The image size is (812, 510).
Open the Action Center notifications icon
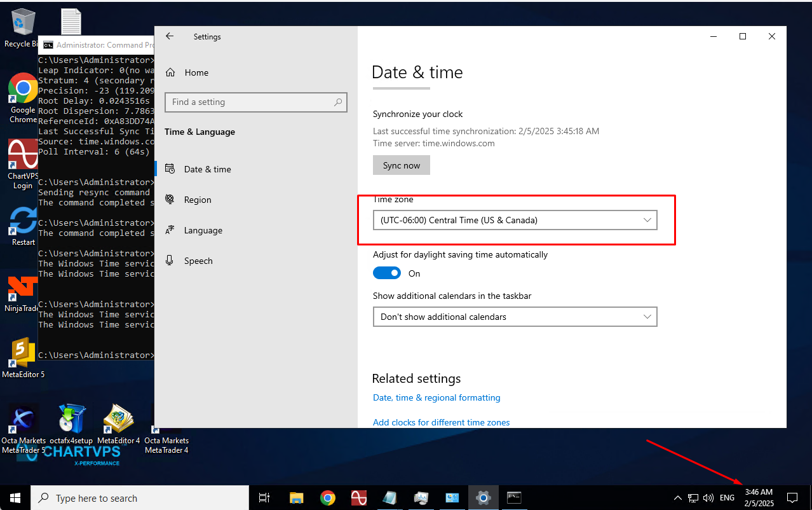click(x=792, y=498)
